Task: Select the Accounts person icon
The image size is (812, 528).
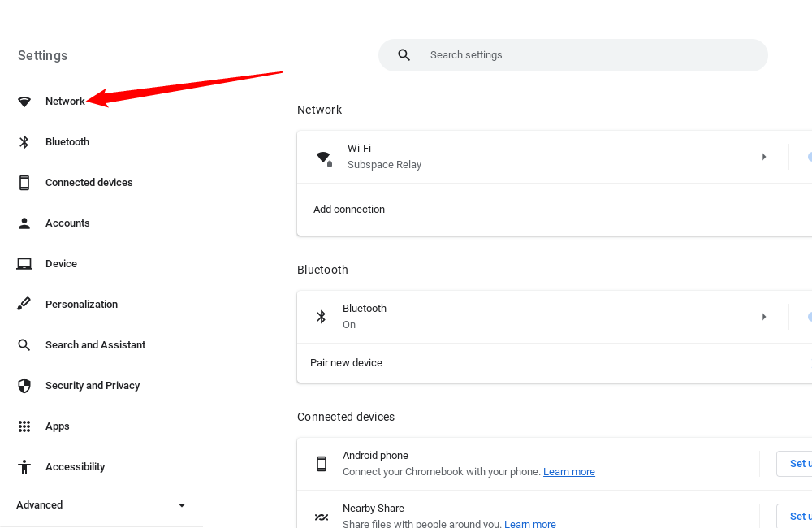Action: [x=24, y=223]
